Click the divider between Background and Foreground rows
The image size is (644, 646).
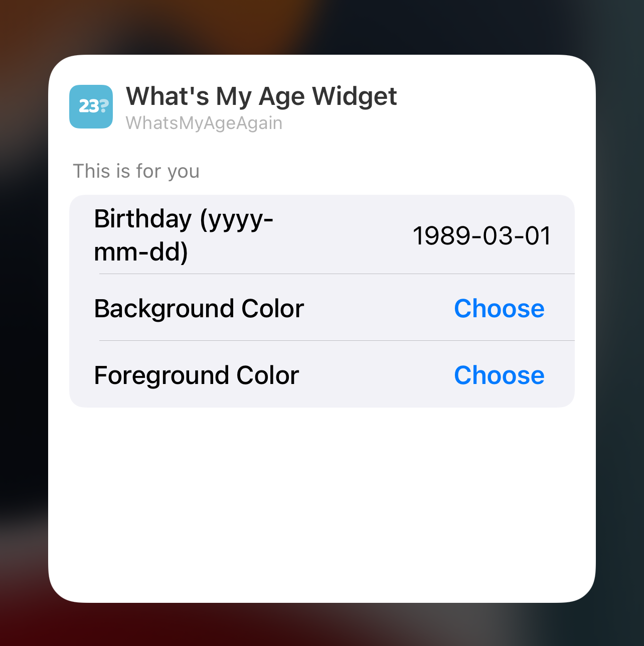(x=337, y=340)
